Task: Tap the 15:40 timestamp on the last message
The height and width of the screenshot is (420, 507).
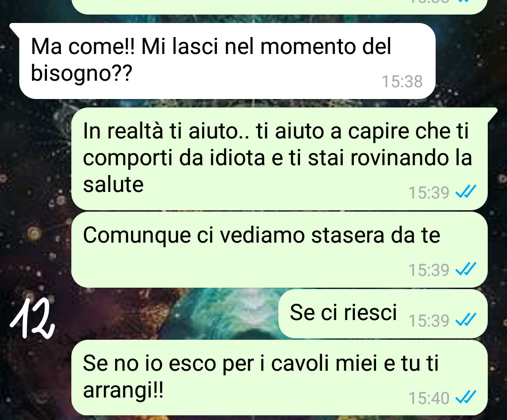Action: pyautogui.click(x=429, y=398)
